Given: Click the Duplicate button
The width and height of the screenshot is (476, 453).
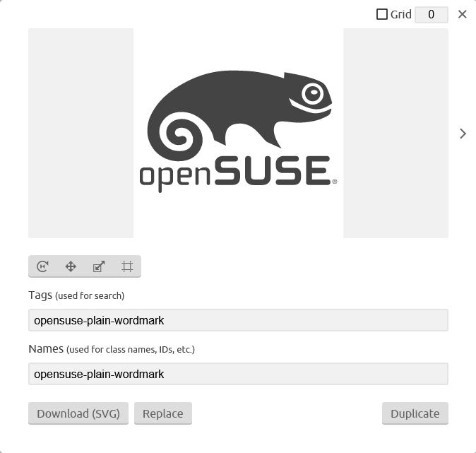Looking at the screenshot, I should point(415,413).
